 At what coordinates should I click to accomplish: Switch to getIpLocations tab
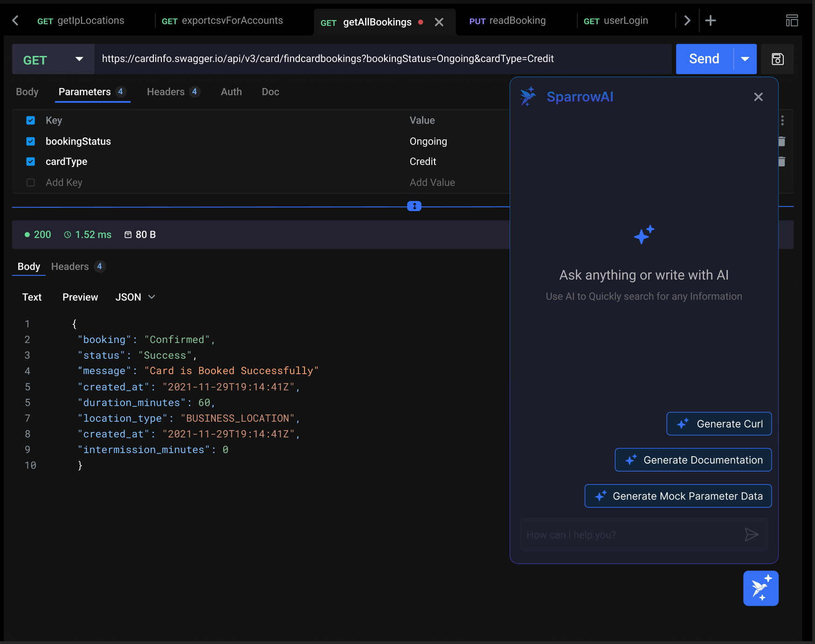[81, 21]
